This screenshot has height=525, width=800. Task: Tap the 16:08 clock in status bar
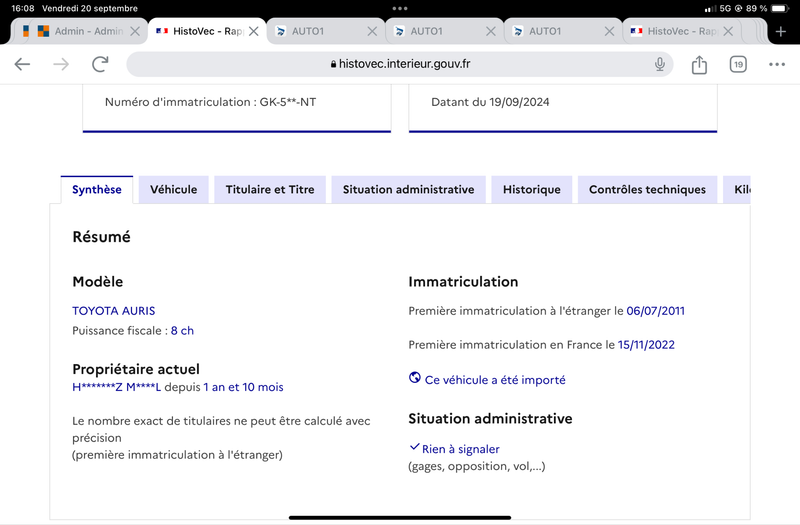point(23,8)
